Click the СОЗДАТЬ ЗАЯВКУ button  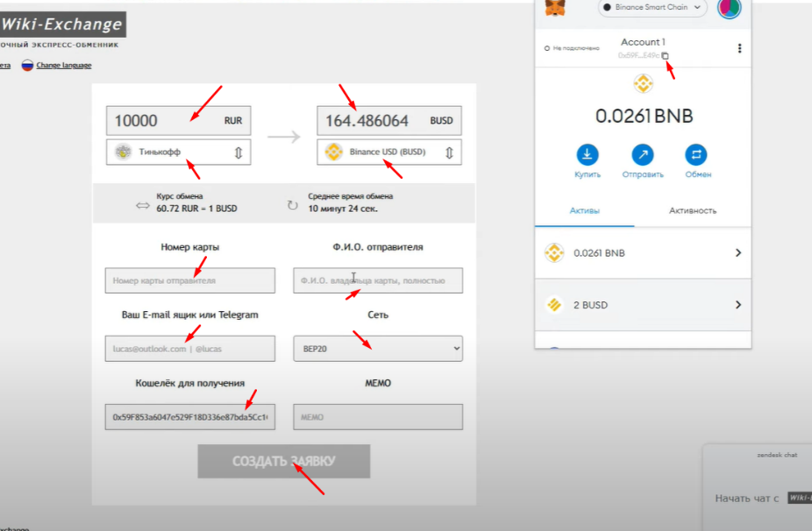(x=284, y=461)
